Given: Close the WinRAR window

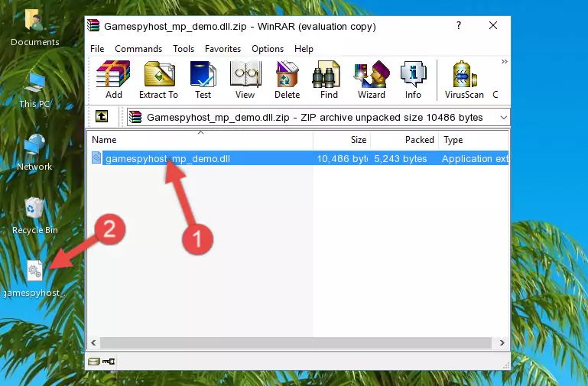Looking at the screenshot, I should point(493,25).
